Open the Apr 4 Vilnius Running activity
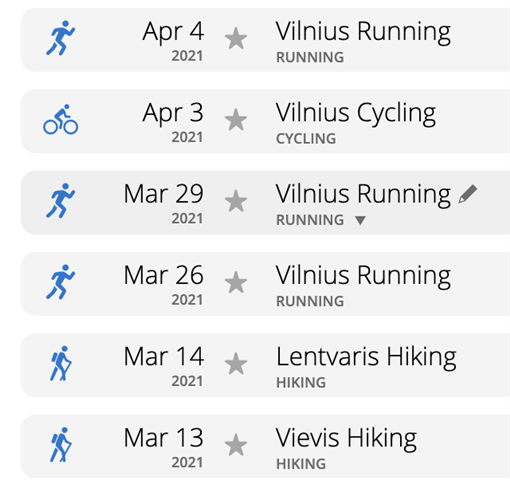Viewport: 510px width, 480px height. [363, 32]
